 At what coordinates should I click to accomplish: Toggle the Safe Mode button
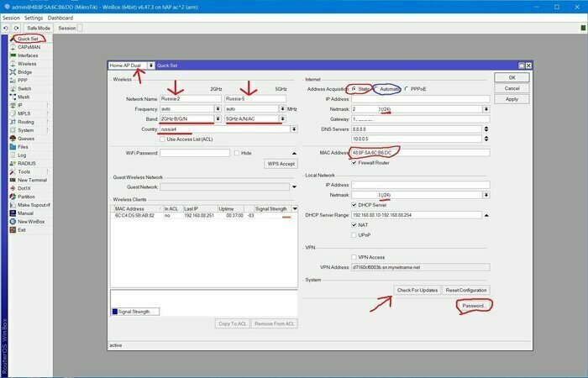pyautogui.click(x=39, y=28)
